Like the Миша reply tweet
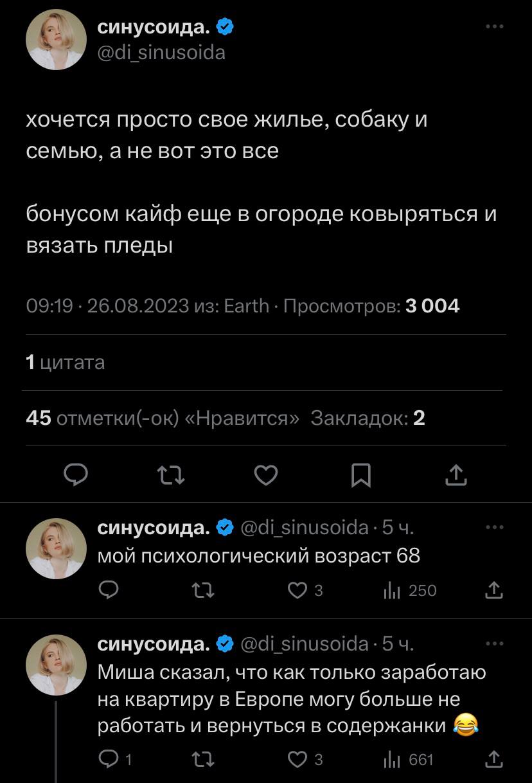 point(297,760)
